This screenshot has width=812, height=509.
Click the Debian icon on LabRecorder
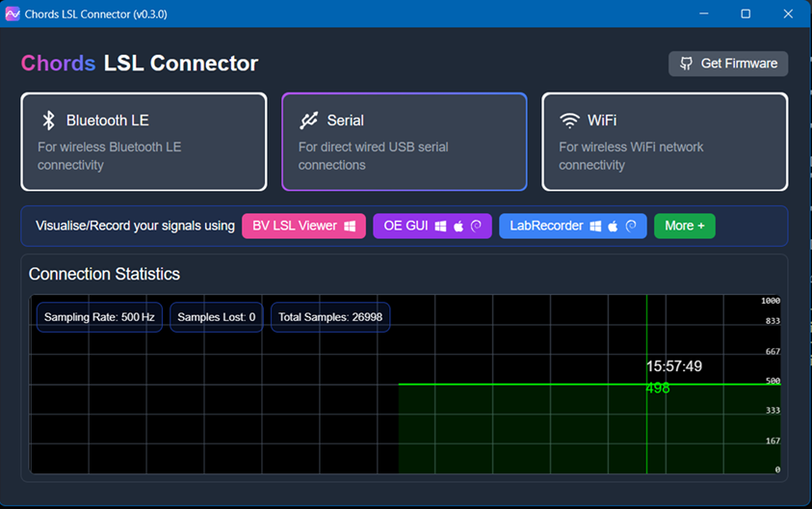click(x=631, y=227)
